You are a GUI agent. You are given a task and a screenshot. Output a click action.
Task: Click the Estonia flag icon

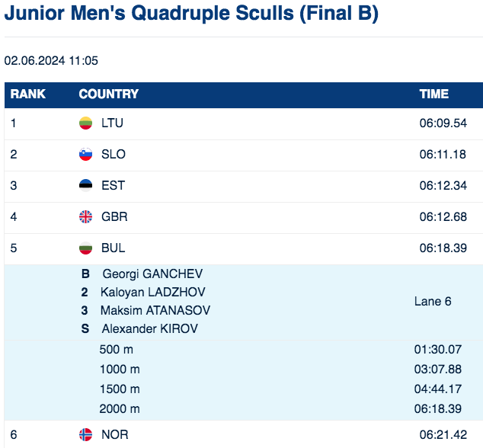point(85,186)
